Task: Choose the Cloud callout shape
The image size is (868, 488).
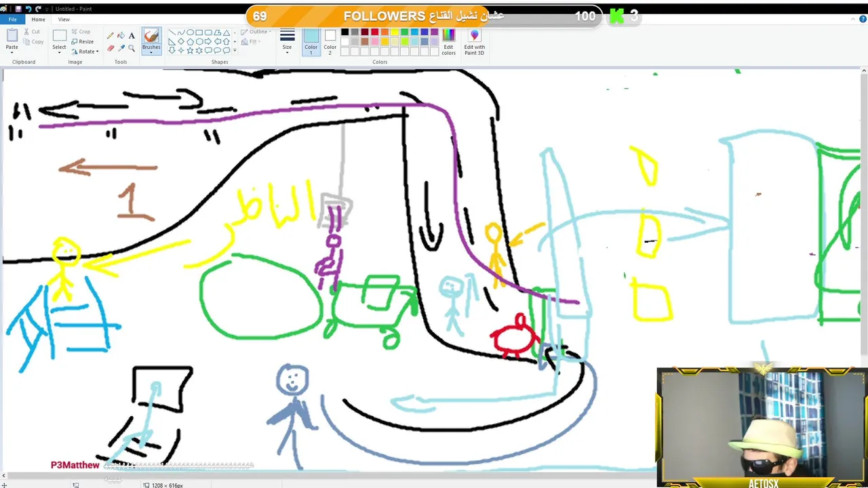Action: (226, 50)
